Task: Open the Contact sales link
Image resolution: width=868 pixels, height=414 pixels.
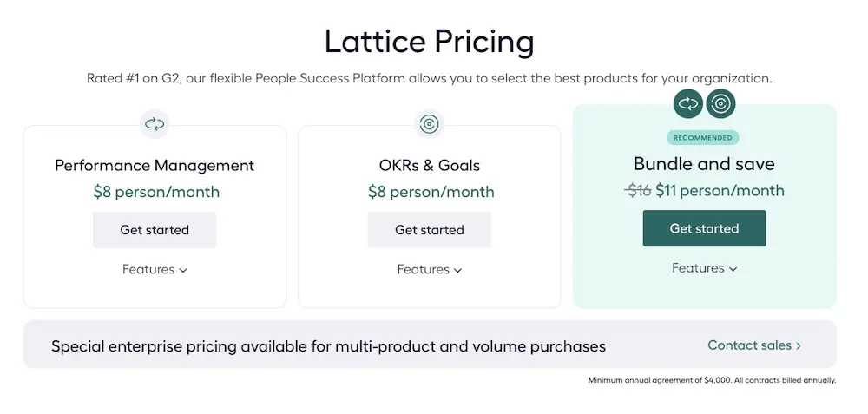Action: tap(750, 345)
